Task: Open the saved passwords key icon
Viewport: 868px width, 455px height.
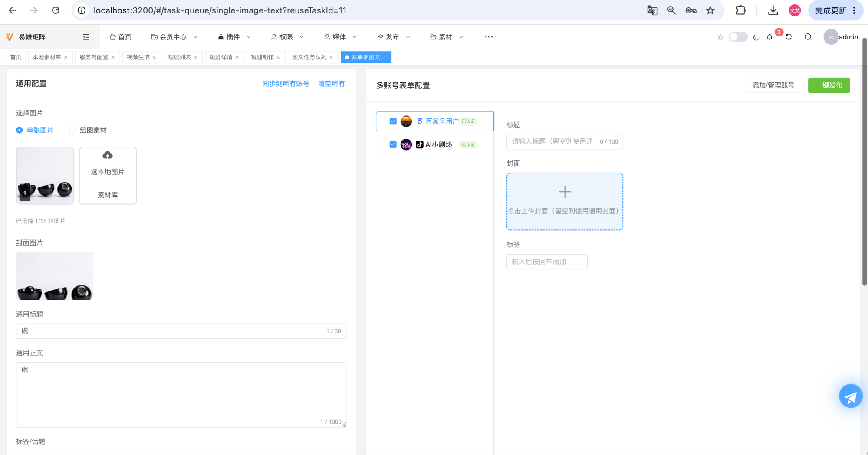Action: (691, 10)
